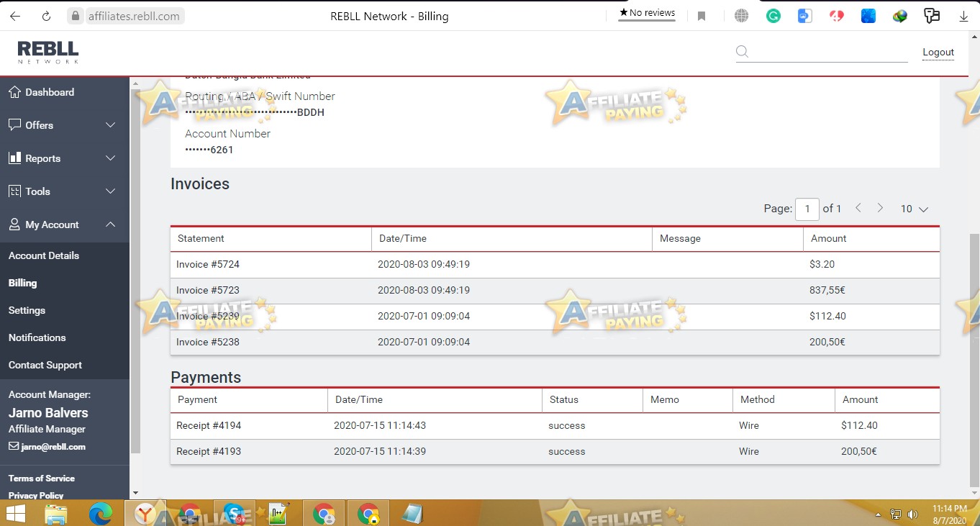The height and width of the screenshot is (526, 980).
Task: Click the browser back arrow
Action: click(x=15, y=16)
